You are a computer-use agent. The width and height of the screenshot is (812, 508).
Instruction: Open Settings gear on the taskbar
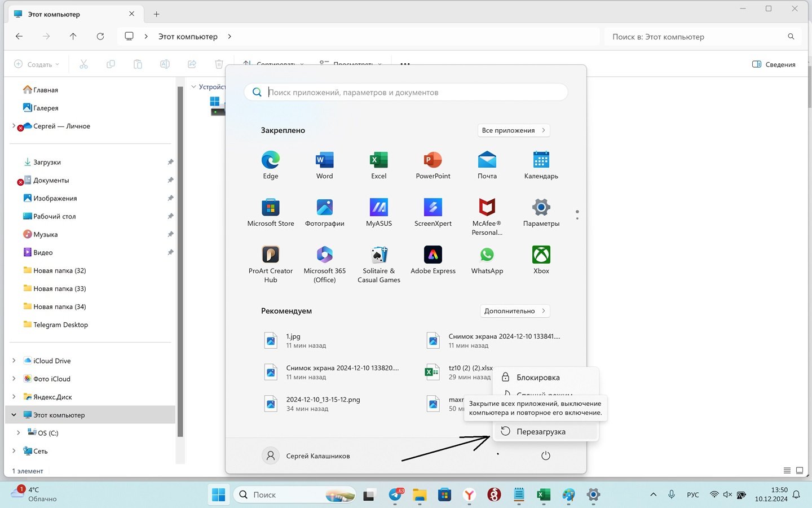click(593, 495)
